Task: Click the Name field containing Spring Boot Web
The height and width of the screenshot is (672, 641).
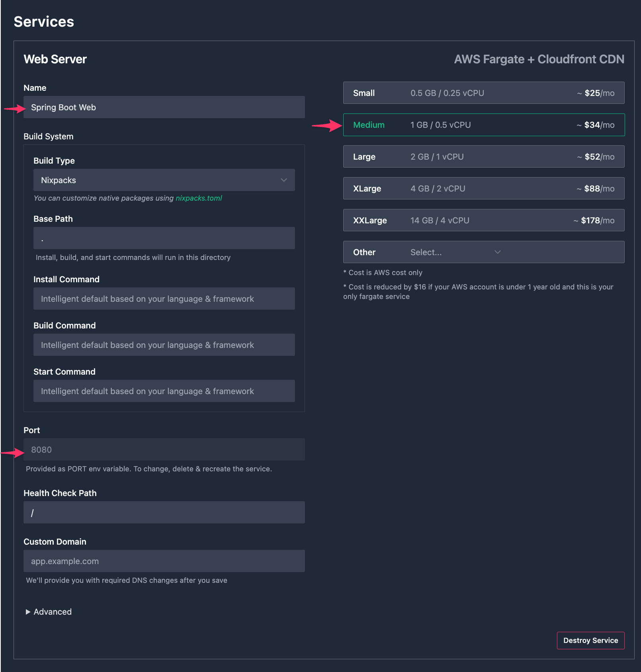Action: (164, 107)
